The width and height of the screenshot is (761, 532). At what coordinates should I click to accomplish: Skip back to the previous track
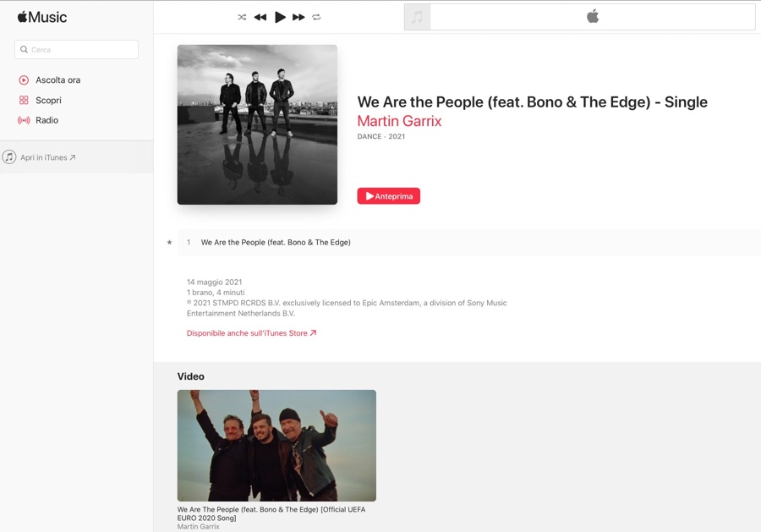click(260, 17)
